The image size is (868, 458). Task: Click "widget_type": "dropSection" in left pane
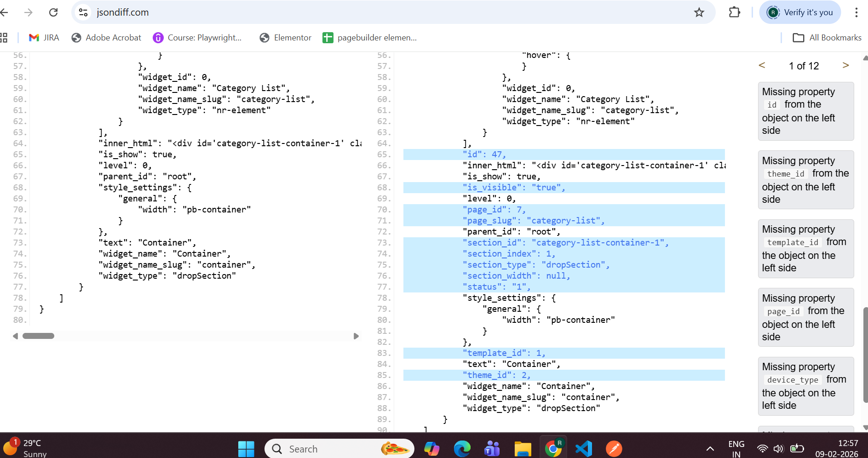(x=167, y=276)
